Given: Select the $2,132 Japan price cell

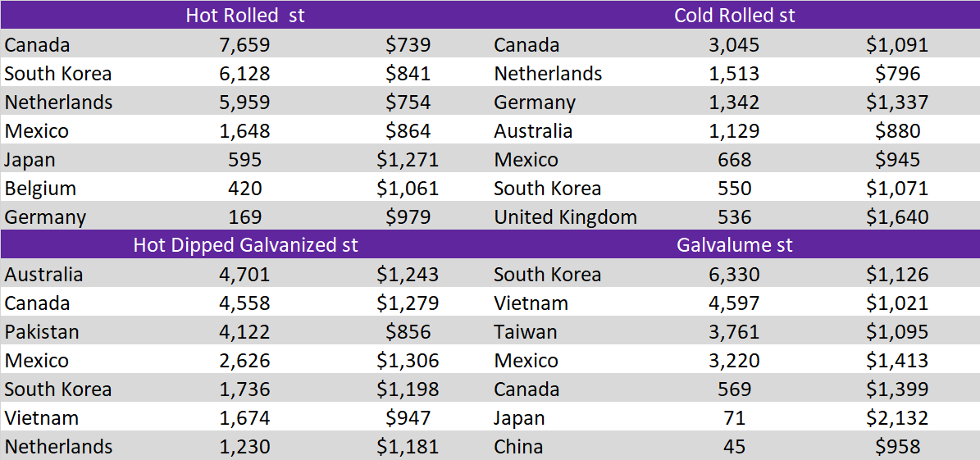Looking at the screenshot, I should pyautogui.click(x=897, y=418).
